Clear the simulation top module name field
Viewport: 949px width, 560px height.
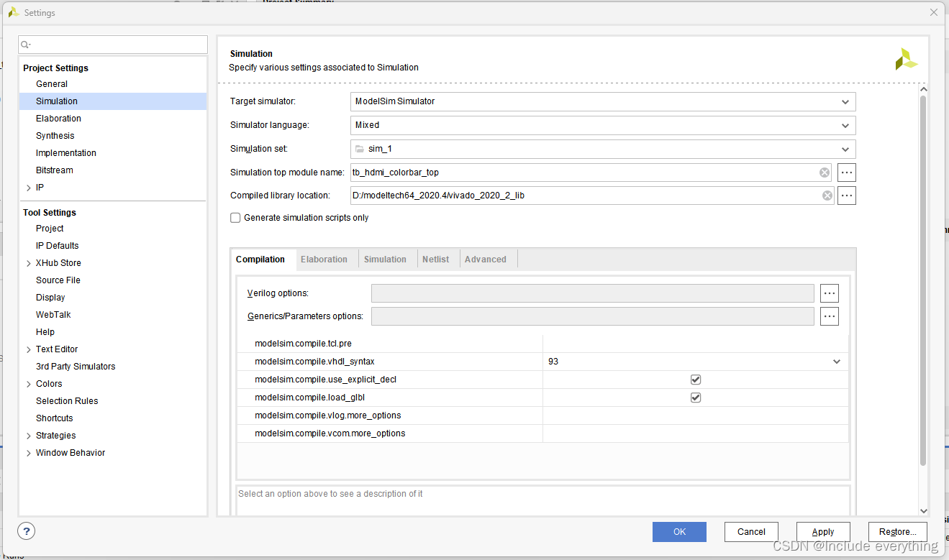(x=824, y=173)
